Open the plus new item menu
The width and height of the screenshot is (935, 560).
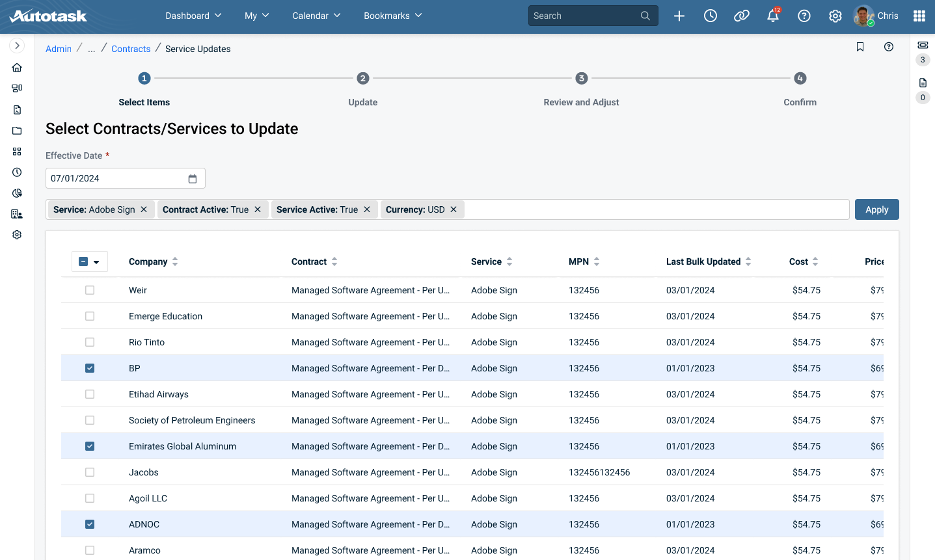[x=679, y=16]
